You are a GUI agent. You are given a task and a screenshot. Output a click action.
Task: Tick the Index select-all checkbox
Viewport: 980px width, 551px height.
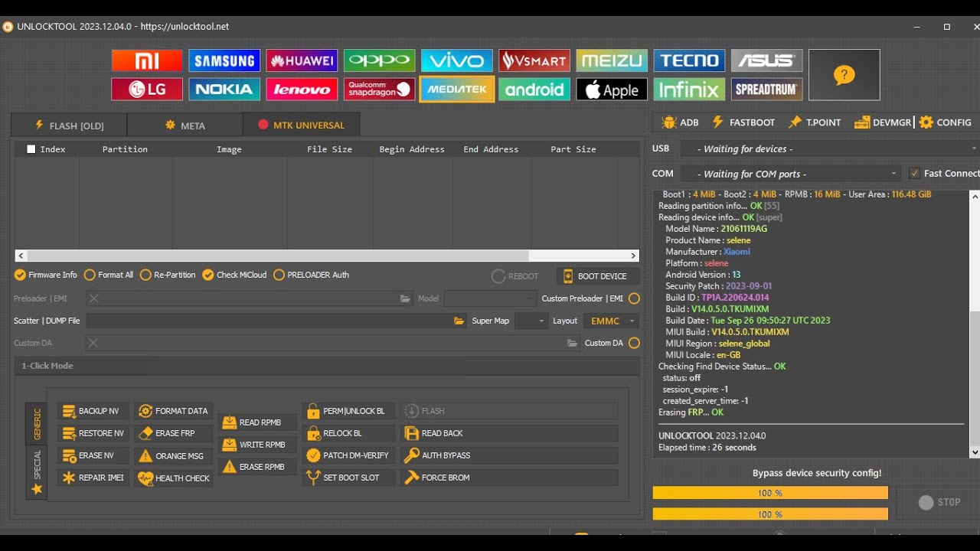[x=31, y=149]
